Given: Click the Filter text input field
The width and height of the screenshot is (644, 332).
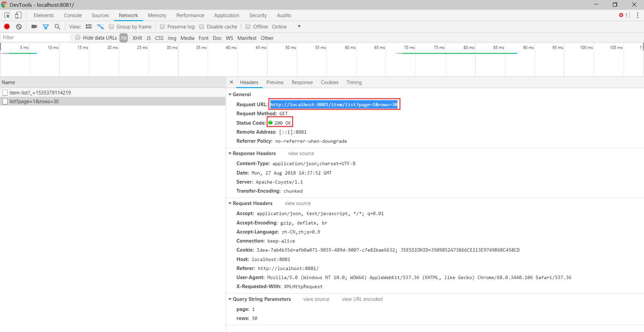Looking at the screenshot, I should click(36, 38).
